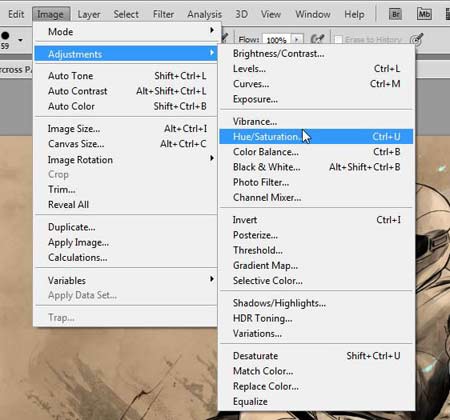
Task: Launch Adobe Bridge with the Br icon
Action: 395,14
